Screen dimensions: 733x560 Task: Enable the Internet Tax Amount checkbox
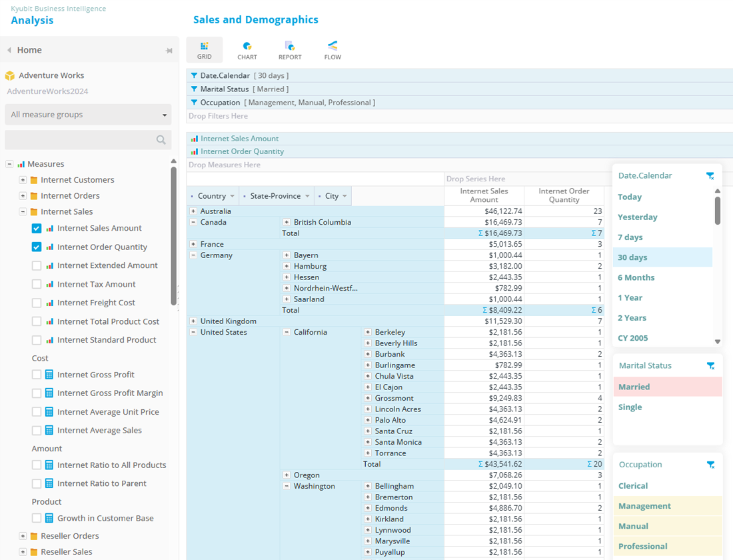tap(37, 284)
